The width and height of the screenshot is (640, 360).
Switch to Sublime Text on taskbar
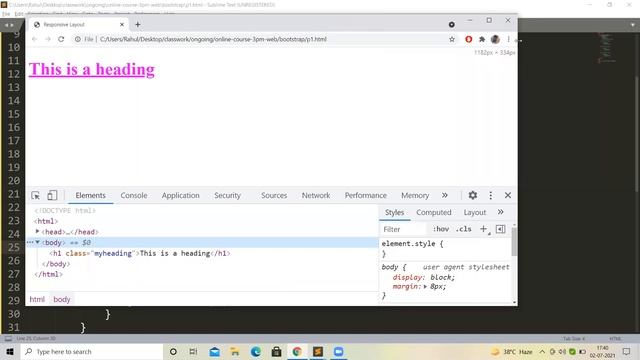click(x=318, y=351)
